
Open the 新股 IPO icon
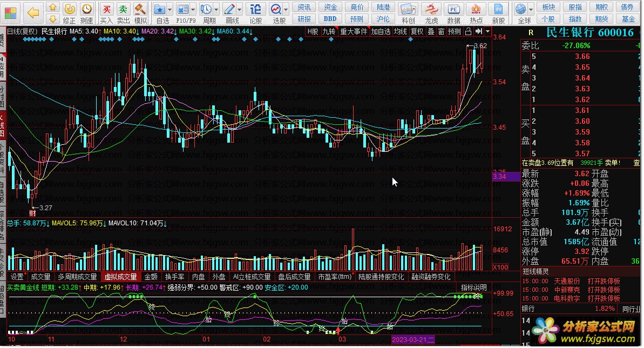(498, 14)
